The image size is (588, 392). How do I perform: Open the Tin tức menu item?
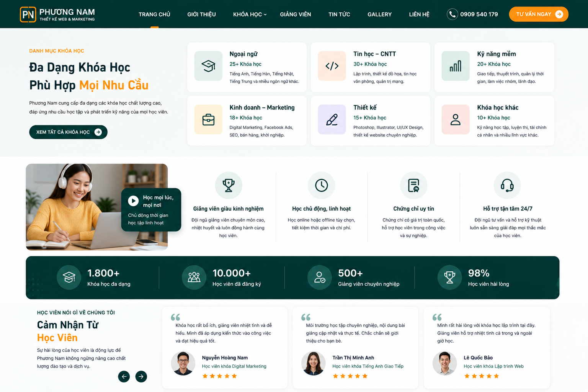coord(339,15)
